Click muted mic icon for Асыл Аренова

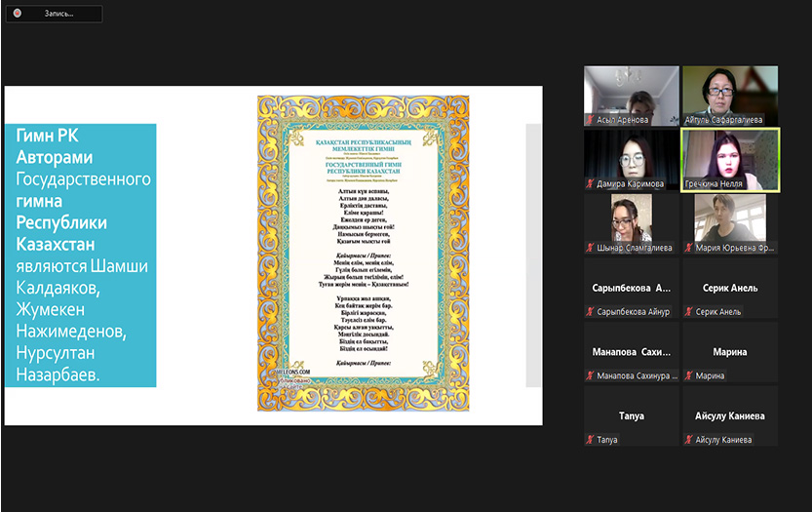click(590, 119)
